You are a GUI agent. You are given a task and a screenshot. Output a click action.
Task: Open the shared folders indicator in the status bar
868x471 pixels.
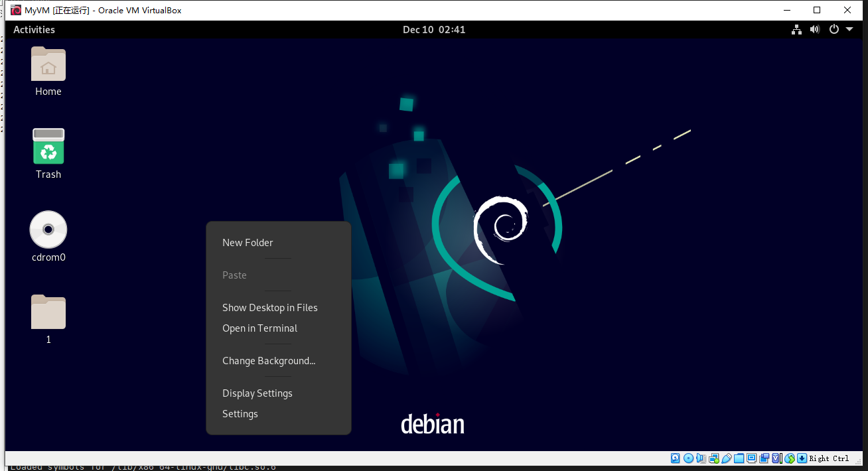[x=739, y=458]
